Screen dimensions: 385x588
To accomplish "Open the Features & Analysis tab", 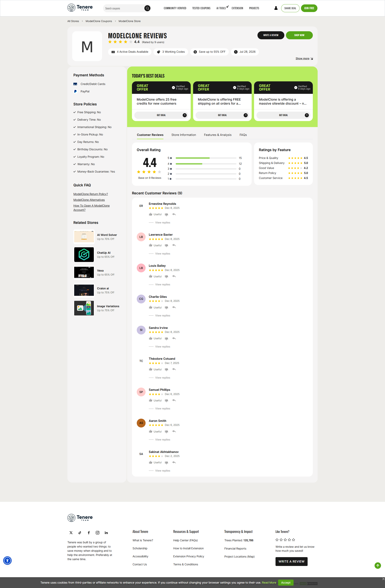I will click(218, 135).
